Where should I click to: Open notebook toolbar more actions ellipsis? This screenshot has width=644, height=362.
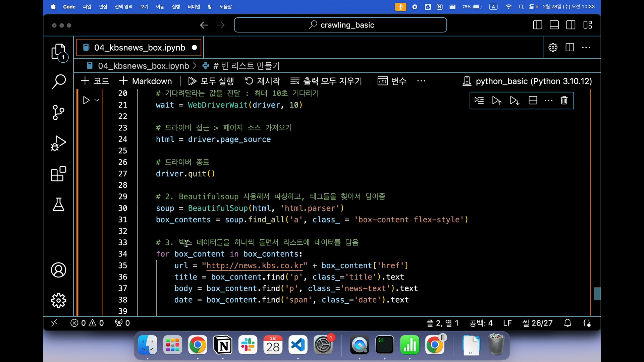(x=421, y=81)
